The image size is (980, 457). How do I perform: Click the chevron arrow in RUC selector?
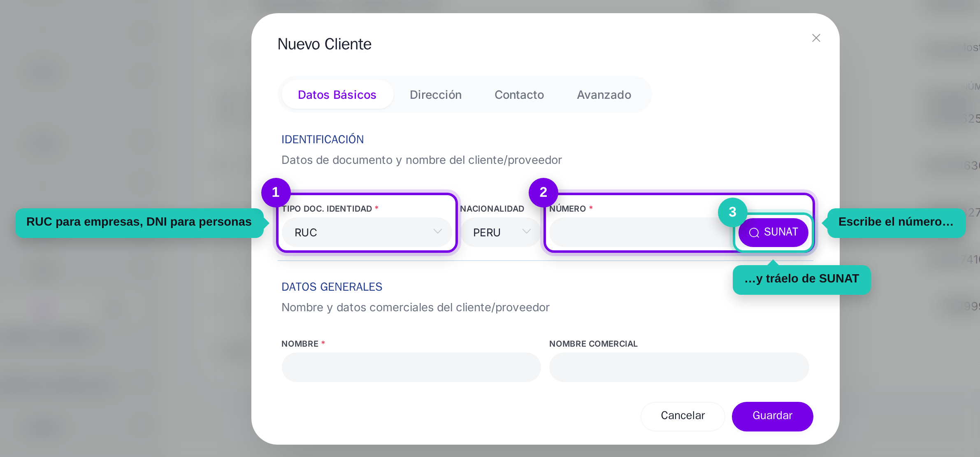coord(437,232)
